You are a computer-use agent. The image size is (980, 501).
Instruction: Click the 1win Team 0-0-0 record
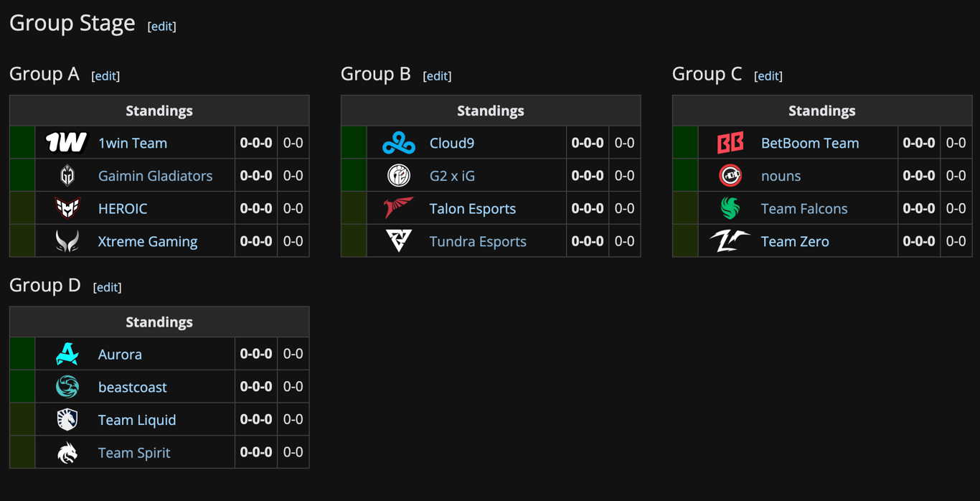coord(256,143)
